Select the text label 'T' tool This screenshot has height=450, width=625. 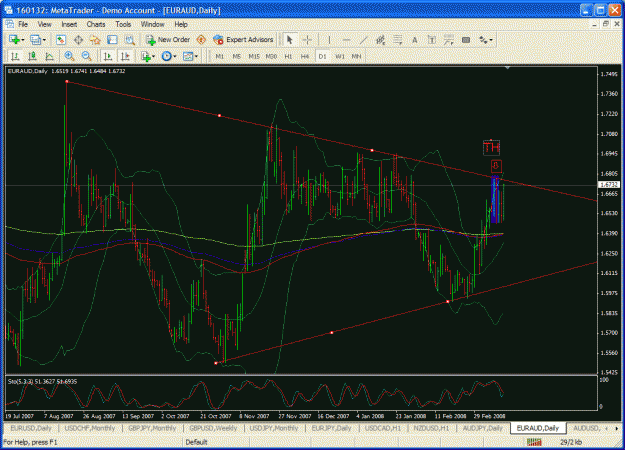click(x=432, y=40)
